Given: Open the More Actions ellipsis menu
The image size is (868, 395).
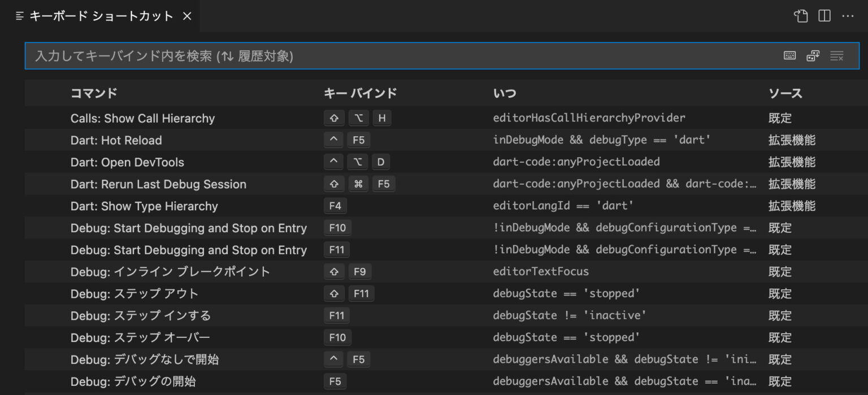Looking at the screenshot, I should (848, 16).
